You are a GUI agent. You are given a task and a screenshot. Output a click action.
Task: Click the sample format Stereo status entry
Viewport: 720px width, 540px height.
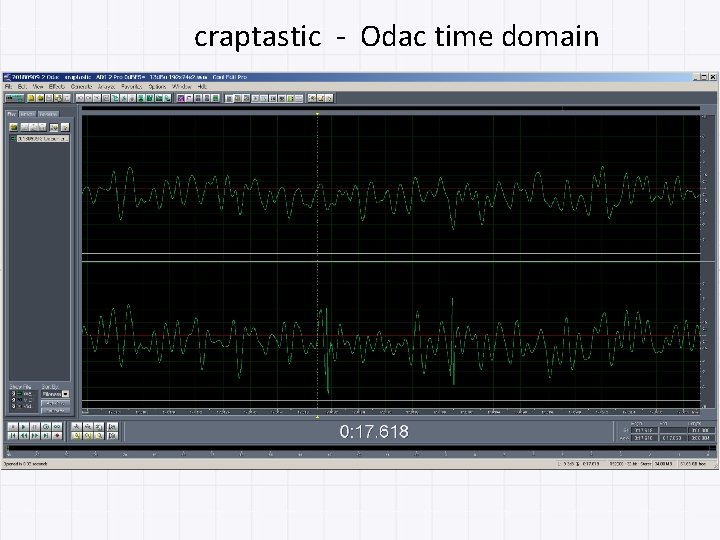coord(630,464)
